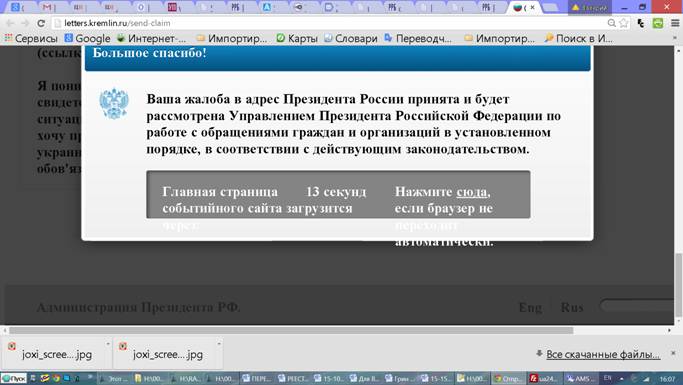Open the Карты bookmark
This screenshot has width=683, height=385.
(x=297, y=38)
